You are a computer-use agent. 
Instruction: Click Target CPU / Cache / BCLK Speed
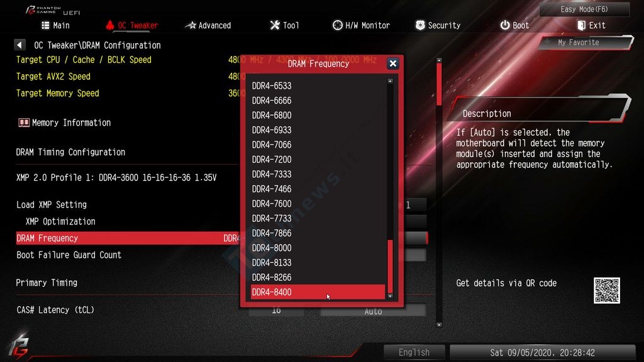click(84, 60)
